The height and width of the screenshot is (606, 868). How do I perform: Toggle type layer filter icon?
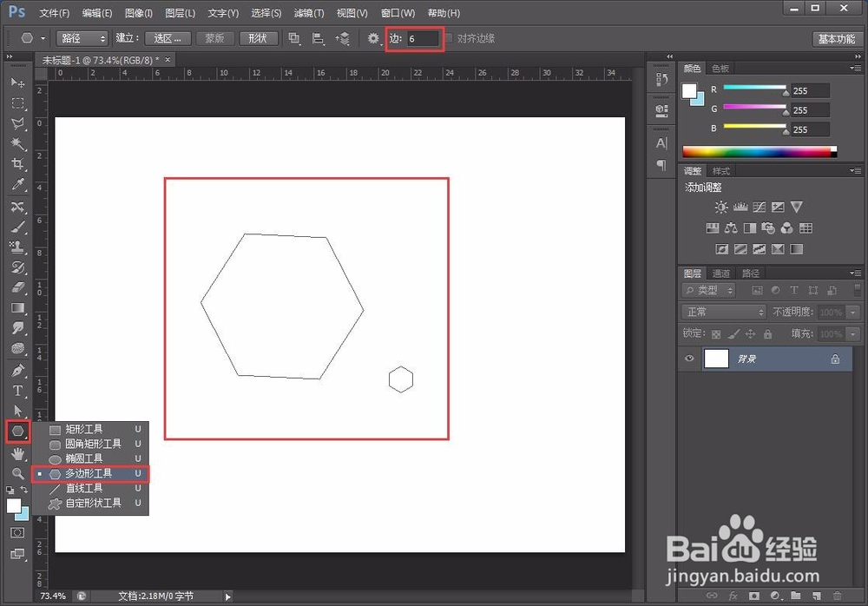pyautogui.click(x=794, y=290)
